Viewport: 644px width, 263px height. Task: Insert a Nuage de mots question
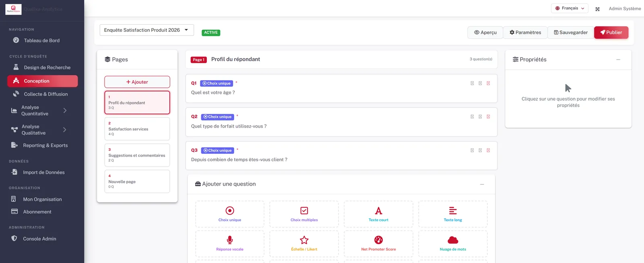(x=453, y=244)
